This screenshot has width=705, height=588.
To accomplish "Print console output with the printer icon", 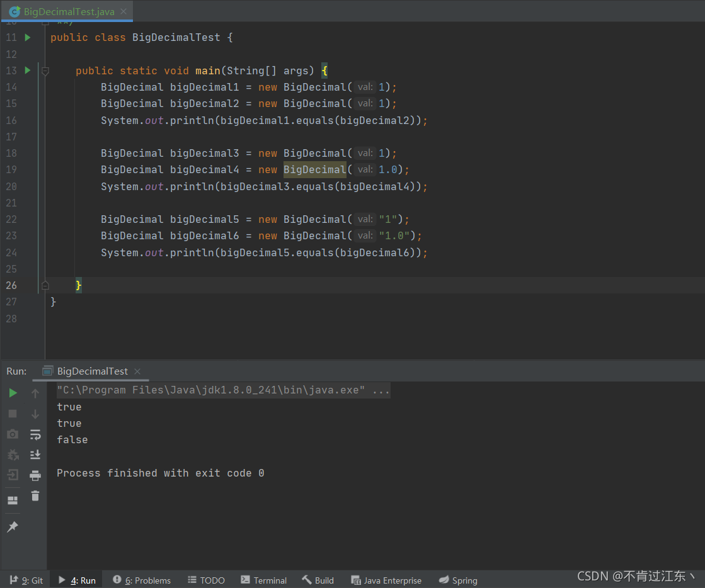I will click(35, 475).
